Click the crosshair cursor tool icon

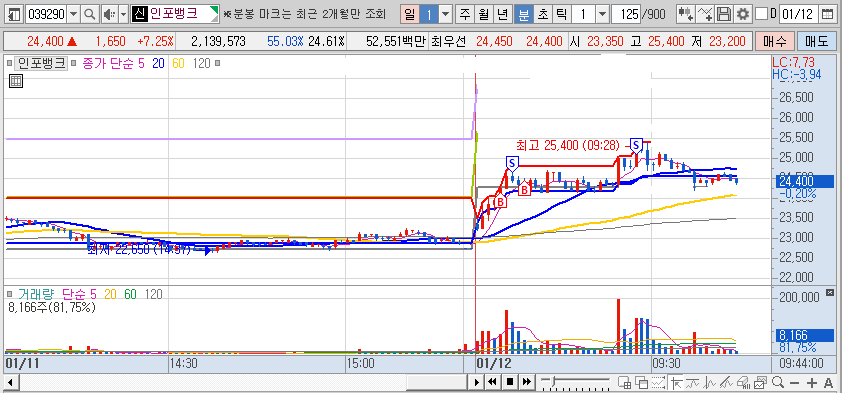click(x=676, y=382)
